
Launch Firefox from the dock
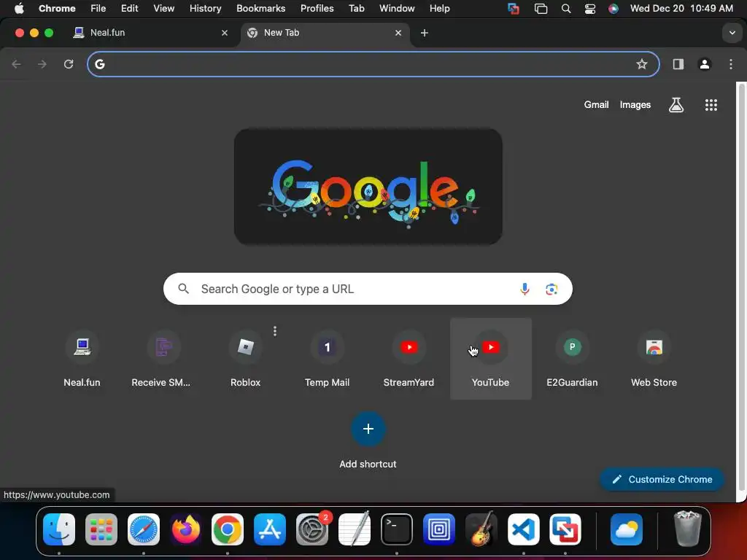click(185, 529)
